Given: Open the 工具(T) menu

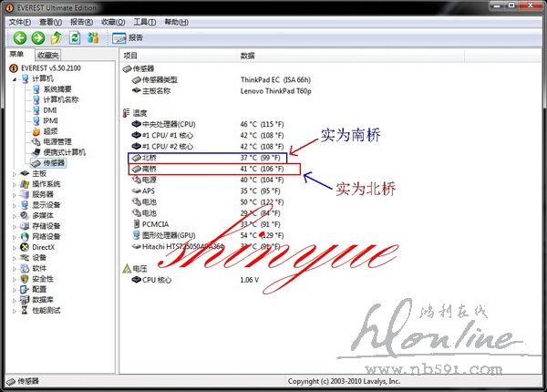Looking at the screenshot, I should coord(145,22).
